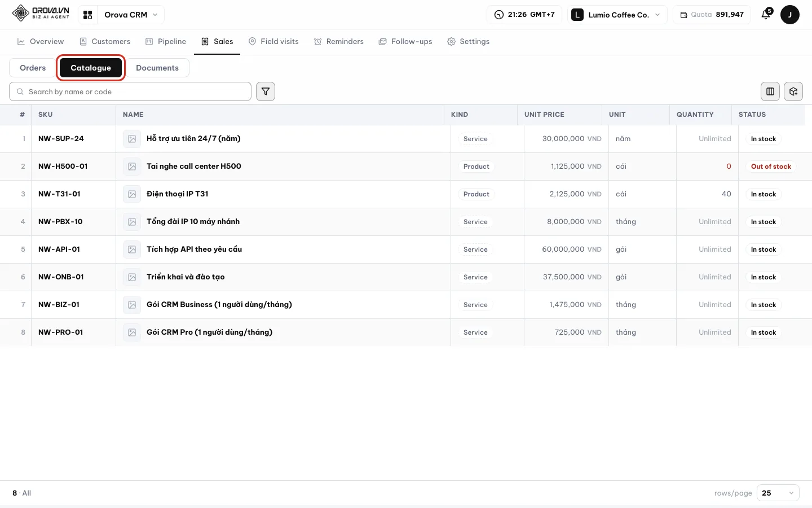Expand the Lumio Coffee Co. workspace selector

coord(617,15)
